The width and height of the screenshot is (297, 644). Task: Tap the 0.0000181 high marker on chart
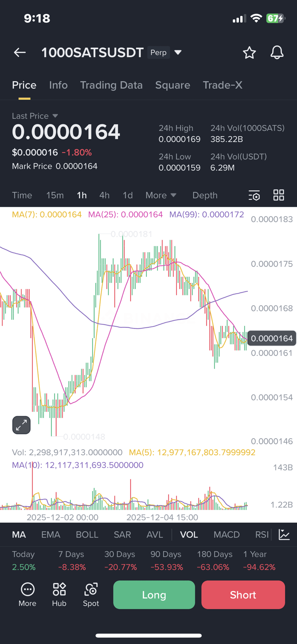coord(131,234)
